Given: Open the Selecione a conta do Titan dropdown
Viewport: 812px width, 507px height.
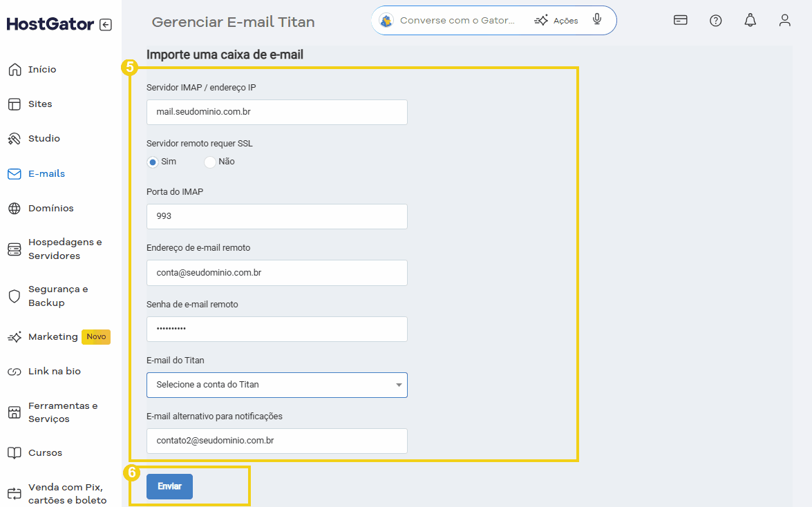Looking at the screenshot, I should (277, 385).
